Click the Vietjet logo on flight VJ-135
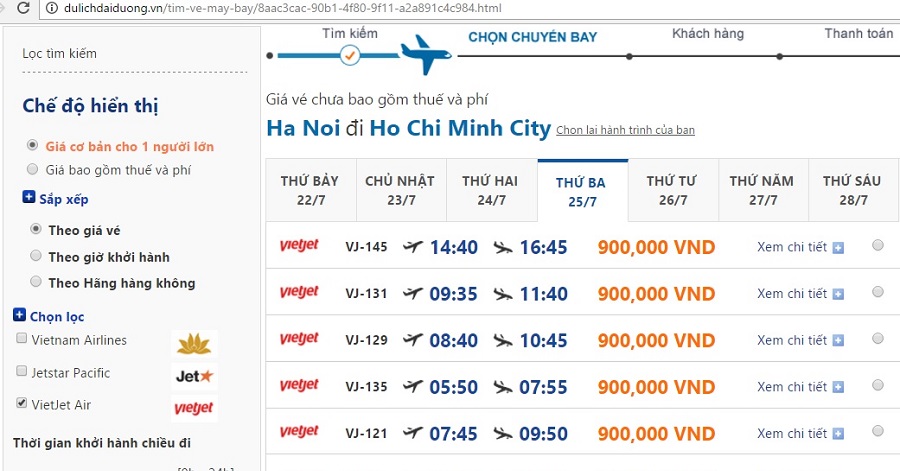Screen dimensions: 900x471 (299, 385)
